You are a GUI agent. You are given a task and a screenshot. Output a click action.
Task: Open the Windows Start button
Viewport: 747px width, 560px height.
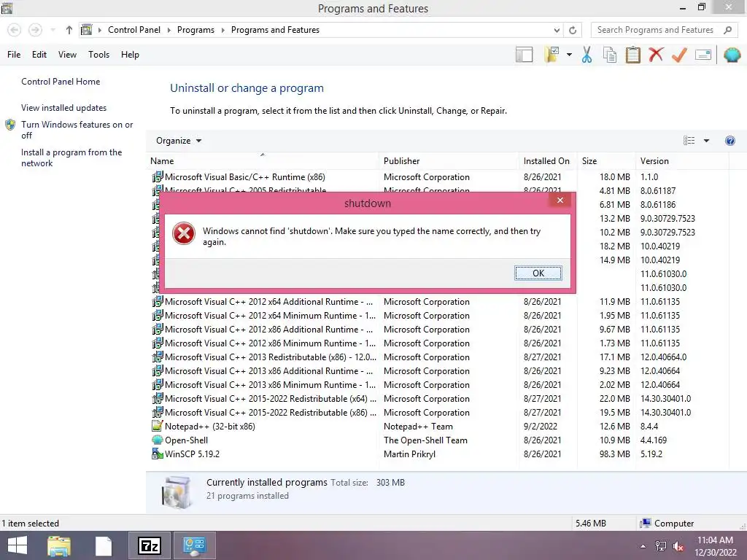18,545
